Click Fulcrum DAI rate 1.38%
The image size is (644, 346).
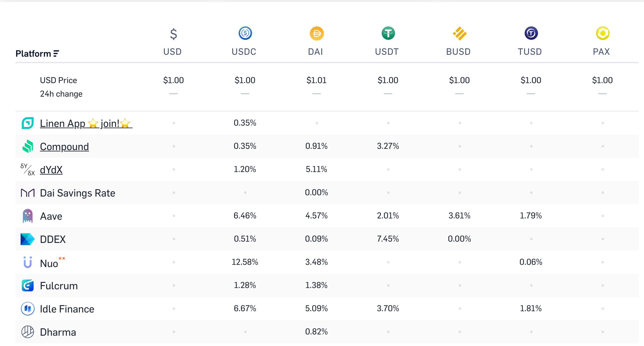[317, 285]
